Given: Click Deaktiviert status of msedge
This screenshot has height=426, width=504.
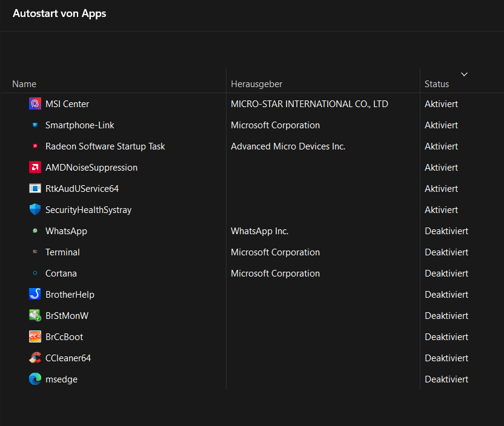Looking at the screenshot, I should tap(446, 379).
